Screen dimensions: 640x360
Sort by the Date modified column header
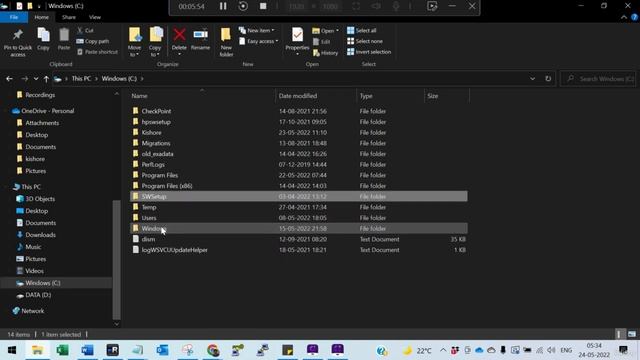(316, 96)
